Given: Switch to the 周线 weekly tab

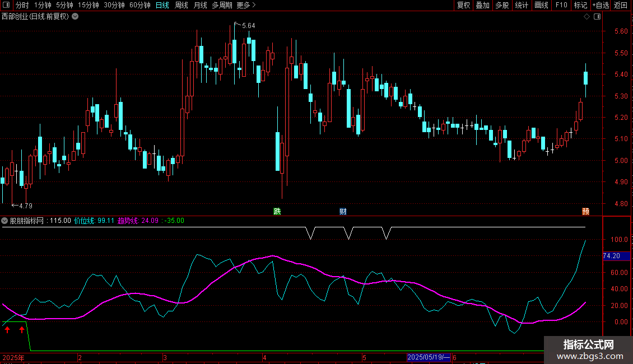Looking at the screenshot, I should point(181,5).
